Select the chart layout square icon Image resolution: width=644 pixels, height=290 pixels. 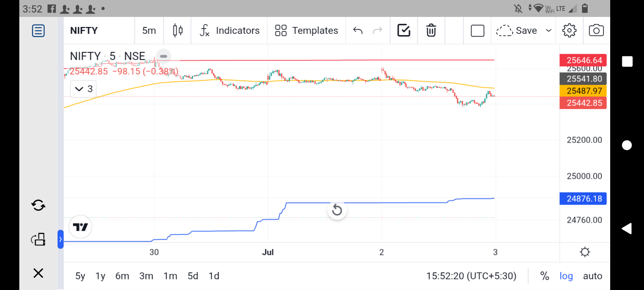477,31
